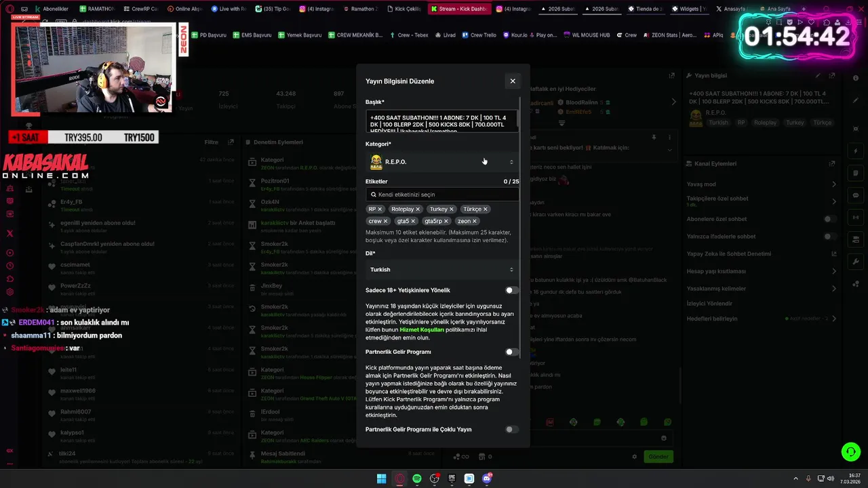Screen dimensions: 868x488
Task: Click the Turkish tag in Yayın bilgisi panel
Action: (718, 123)
